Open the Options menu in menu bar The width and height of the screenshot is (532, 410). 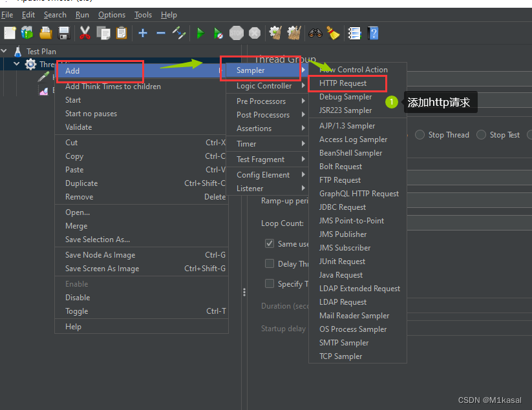[x=112, y=15]
